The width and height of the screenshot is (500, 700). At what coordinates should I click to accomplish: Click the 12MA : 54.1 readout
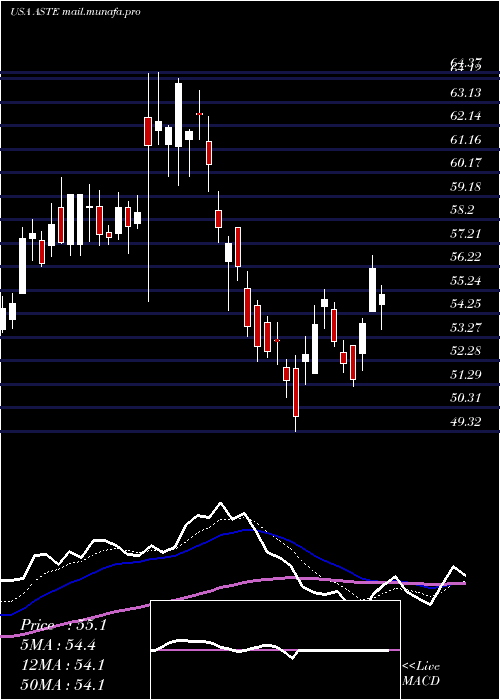coord(62,665)
